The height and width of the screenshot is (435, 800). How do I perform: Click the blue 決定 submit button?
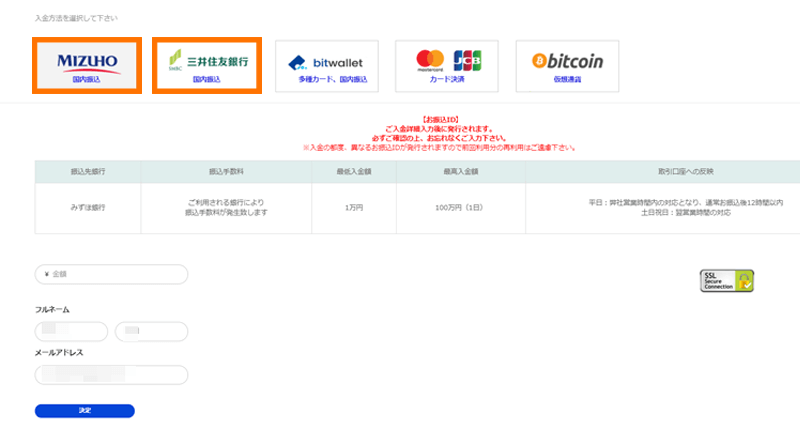(85, 411)
